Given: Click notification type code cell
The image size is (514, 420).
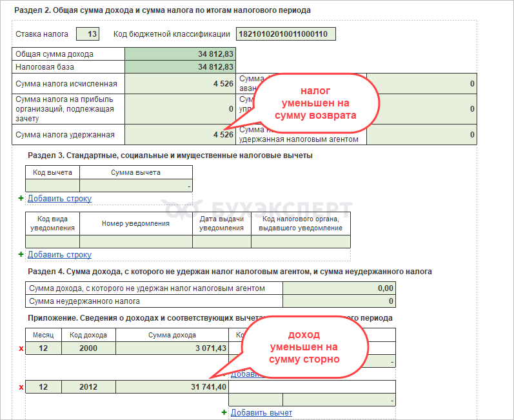Looking at the screenshot, I should (52, 242).
